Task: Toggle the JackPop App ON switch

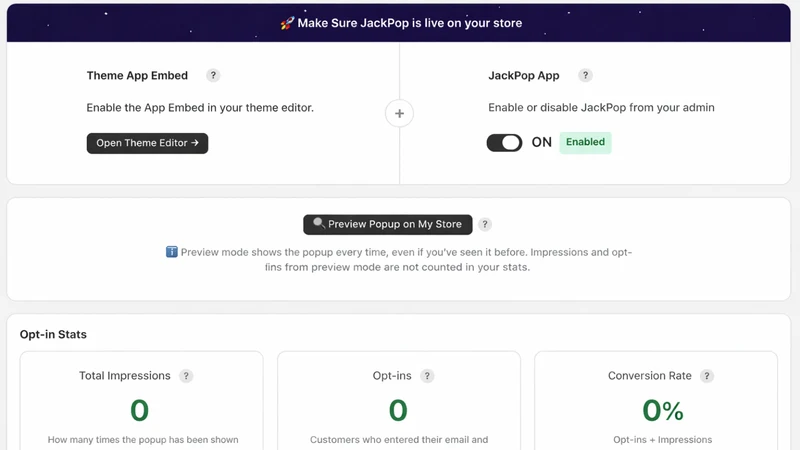Action: 504,142
